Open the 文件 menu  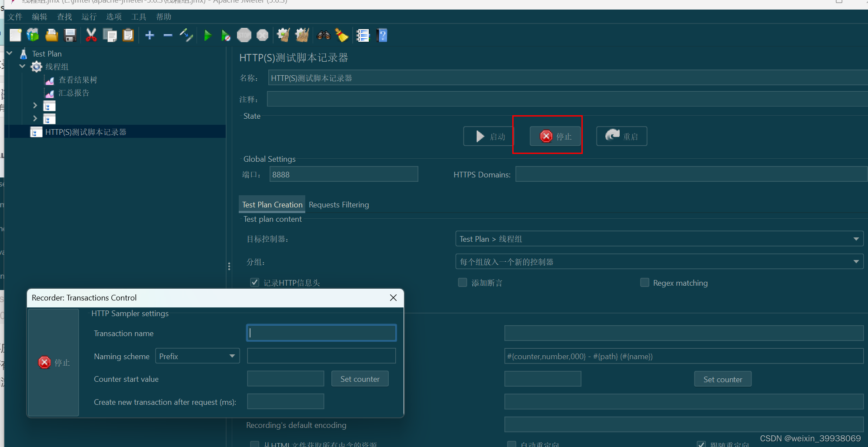click(x=15, y=17)
